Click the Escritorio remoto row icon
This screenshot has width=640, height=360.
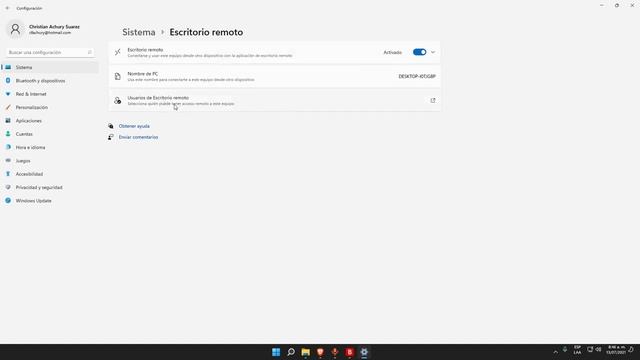(x=118, y=52)
